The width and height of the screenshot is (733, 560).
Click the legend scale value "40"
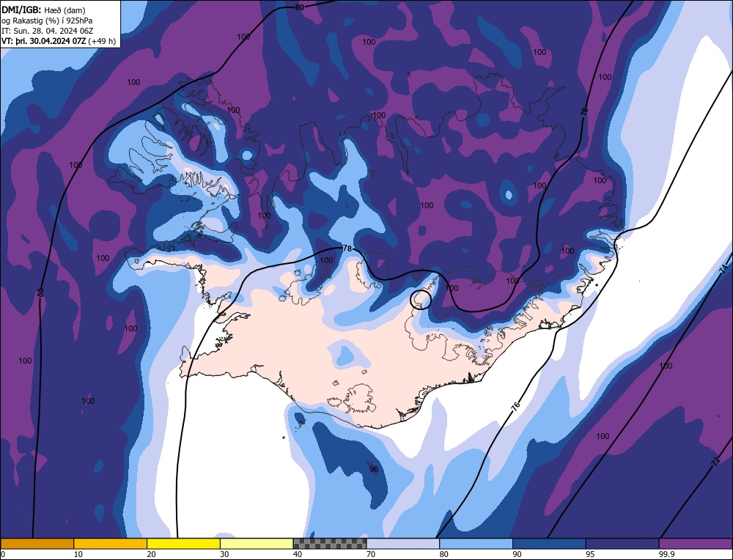298,554
